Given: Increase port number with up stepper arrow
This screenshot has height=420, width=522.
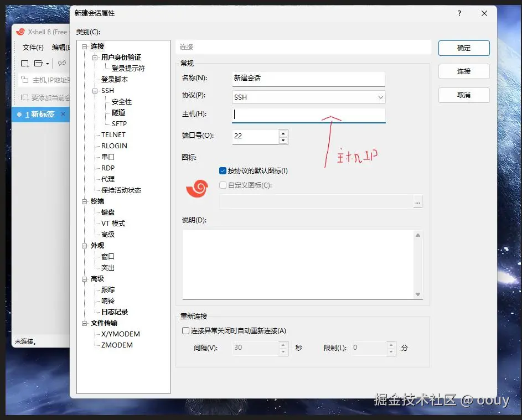Looking at the screenshot, I should point(283,133).
